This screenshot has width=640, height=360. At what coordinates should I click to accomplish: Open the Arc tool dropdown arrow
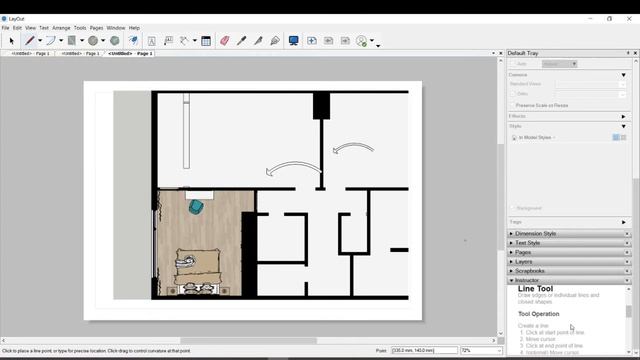61,40
